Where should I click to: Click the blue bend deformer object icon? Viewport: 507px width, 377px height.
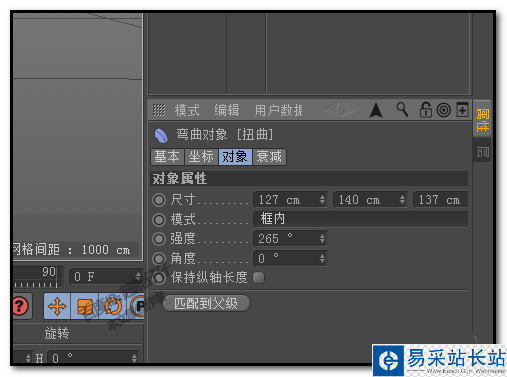(x=161, y=135)
